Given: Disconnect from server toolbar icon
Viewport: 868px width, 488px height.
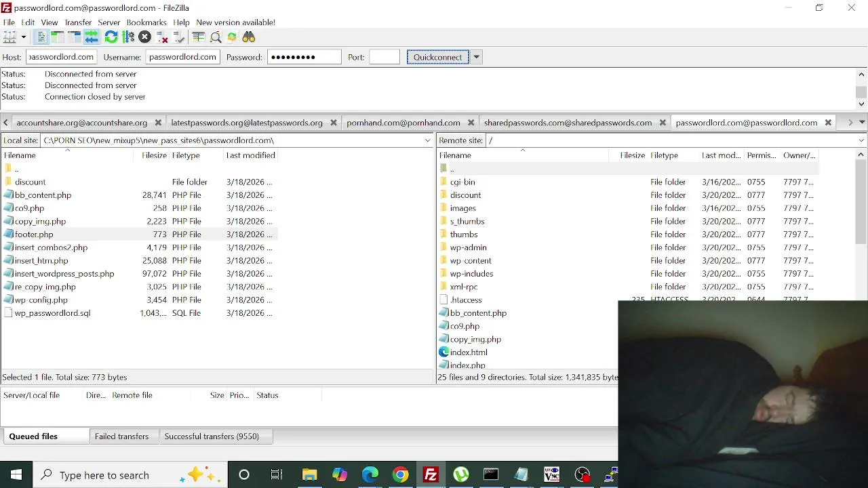Looking at the screenshot, I should point(161,37).
